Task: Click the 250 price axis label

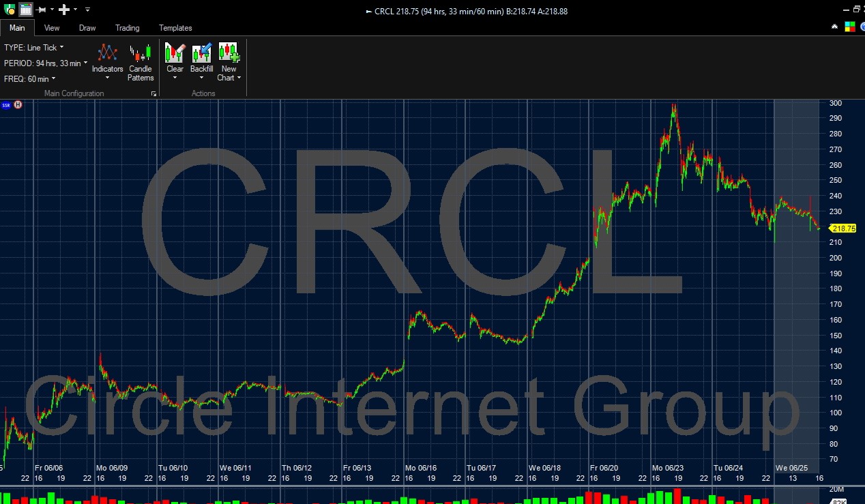Action: coord(836,181)
